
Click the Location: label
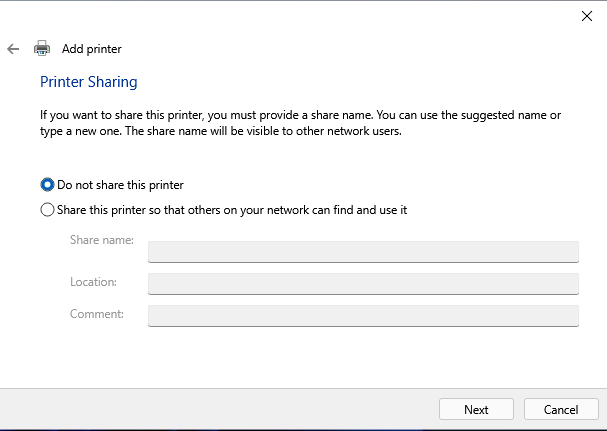pos(93,282)
